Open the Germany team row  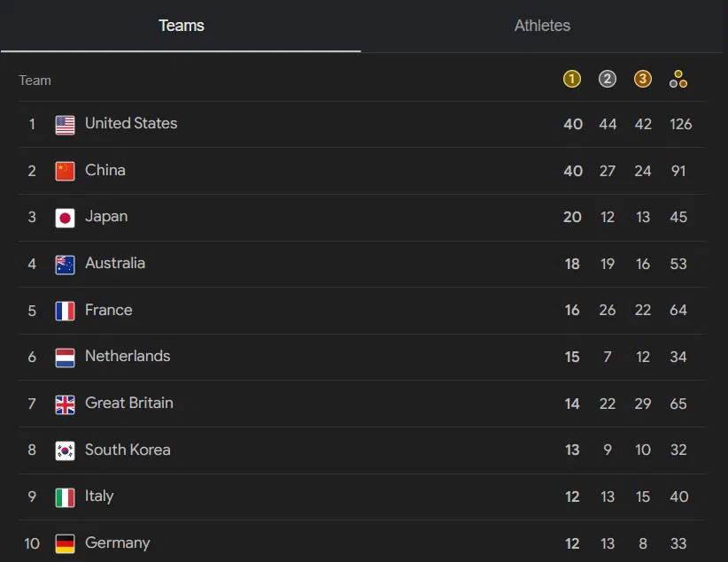(x=361, y=542)
